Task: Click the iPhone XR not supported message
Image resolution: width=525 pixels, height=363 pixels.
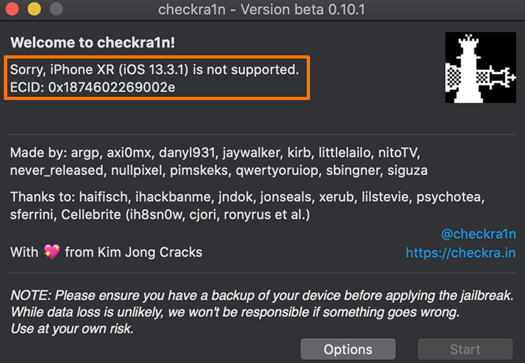Action: pyautogui.click(x=154, y=70)
